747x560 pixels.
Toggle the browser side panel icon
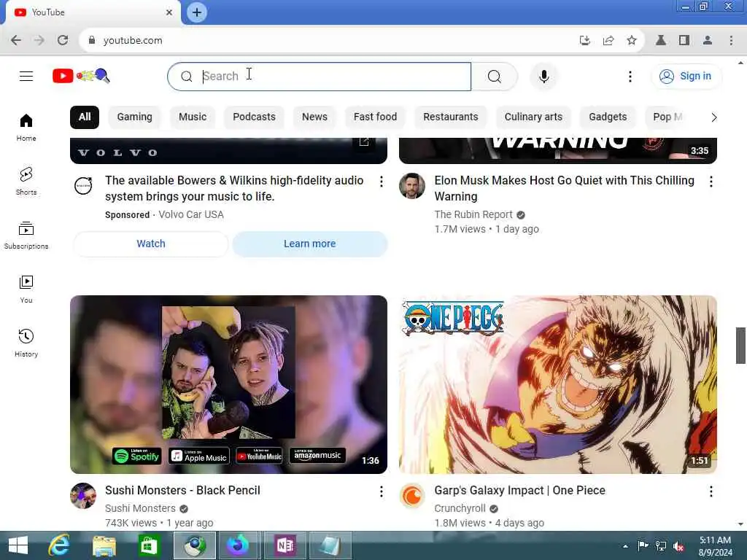684,41
